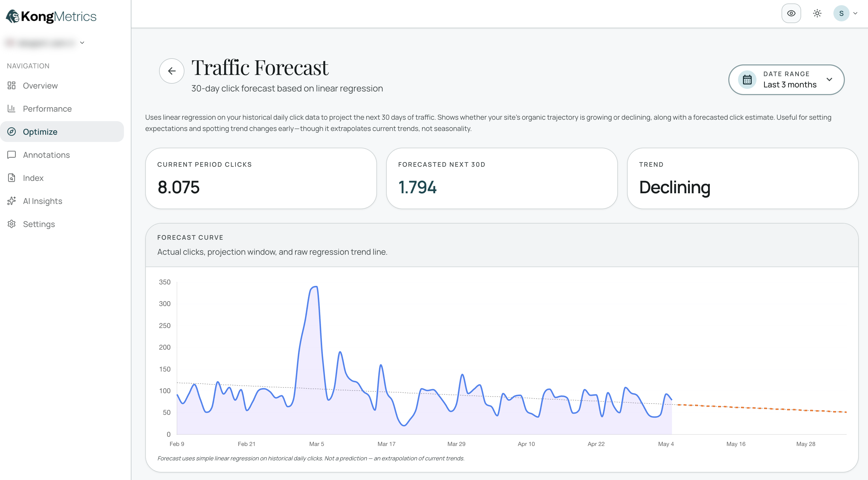868x480 pixels.
Task: Click the calendar icon in Date Range
Action: [x=747, y=80]
